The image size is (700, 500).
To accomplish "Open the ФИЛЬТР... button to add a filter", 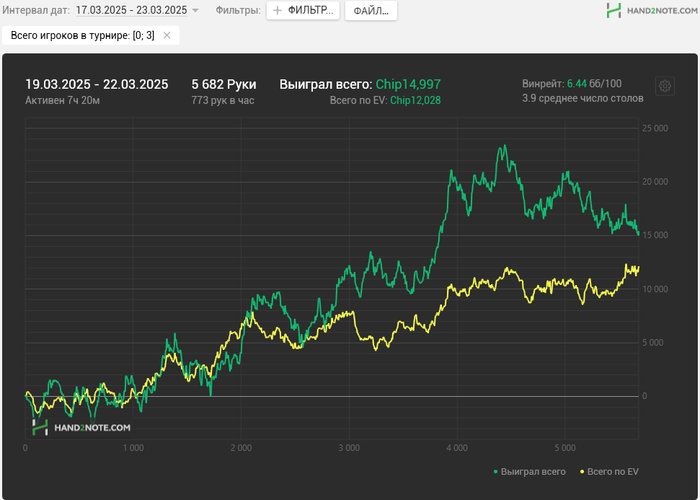I will pos(303,11).
